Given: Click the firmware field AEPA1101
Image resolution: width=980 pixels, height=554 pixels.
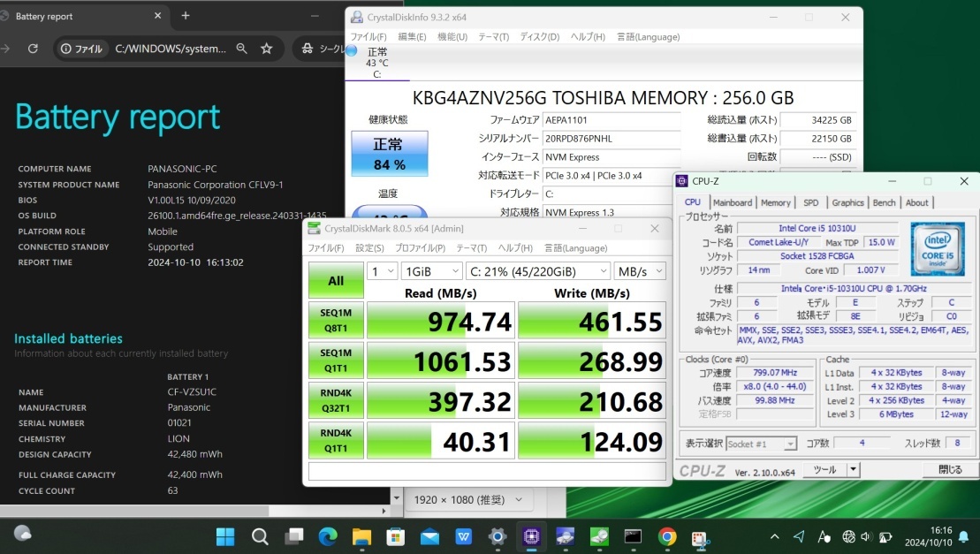Looking at the screenshot, I should [612, 120].
